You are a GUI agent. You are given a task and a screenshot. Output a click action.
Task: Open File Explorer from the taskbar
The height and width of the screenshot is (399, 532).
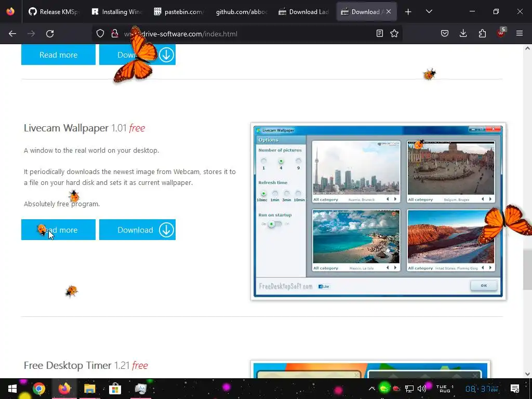pos(89,389)
